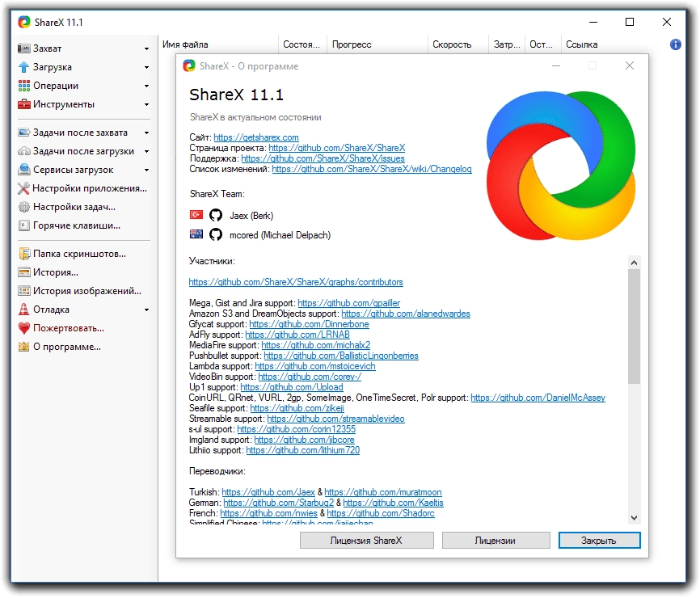Close the О программе dialog window
700x598 pixels.
pos(630,65)
